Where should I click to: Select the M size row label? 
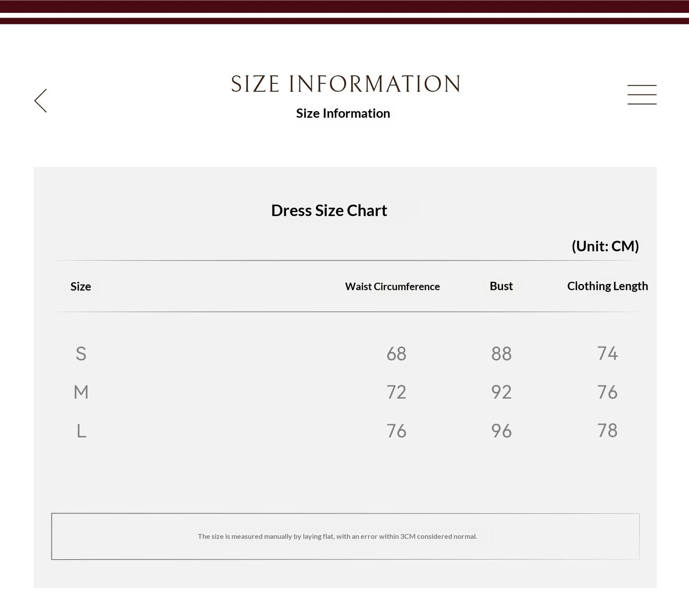coord(81,392)
